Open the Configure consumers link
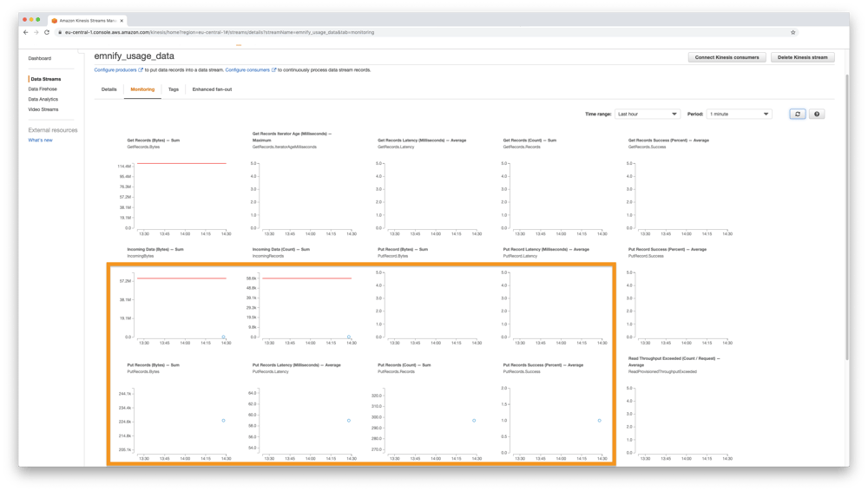Screen dimensions: 868x491 coord(247,70)
